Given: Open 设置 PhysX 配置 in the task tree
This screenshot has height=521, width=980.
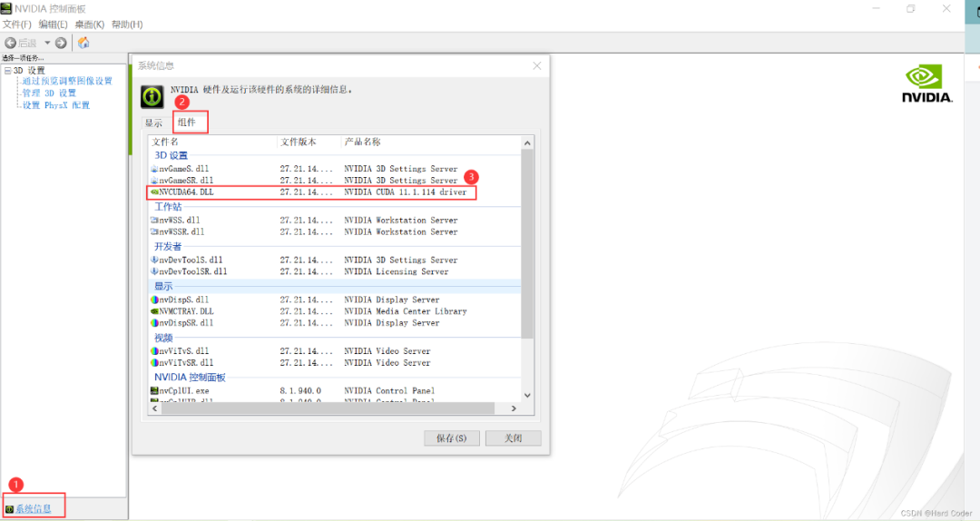Looking at the screenshot, I should click(55, 105).
